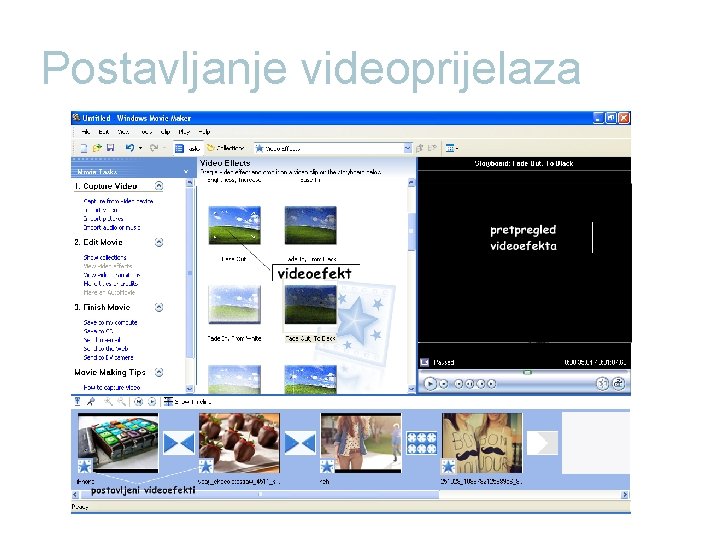
Task: Split the clip at current frame
Action: 602,383
